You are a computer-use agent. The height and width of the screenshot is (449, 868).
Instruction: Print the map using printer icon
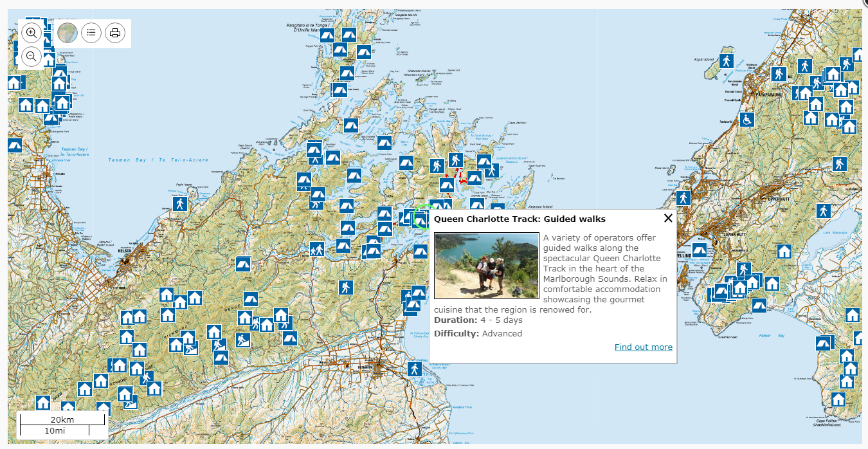coord(115,32)
